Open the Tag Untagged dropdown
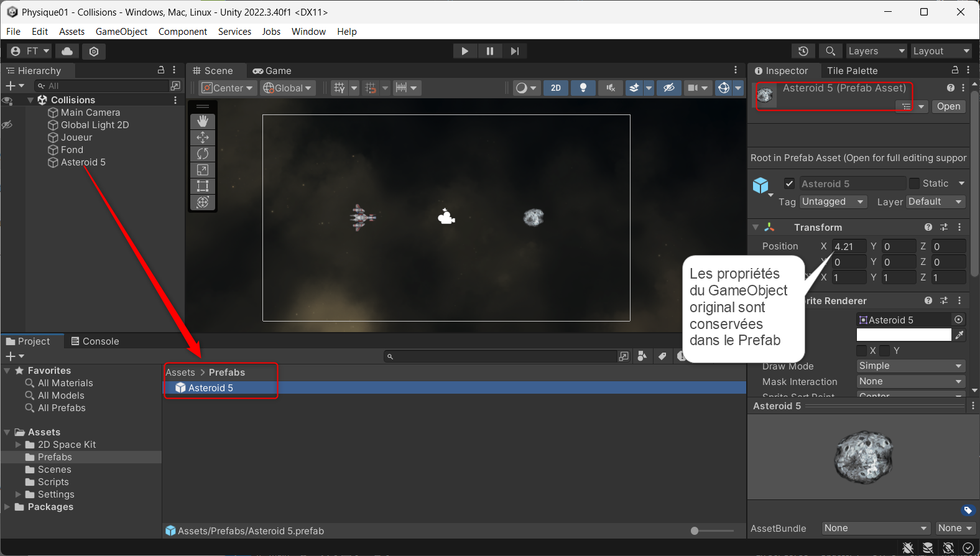This screenshot has width=980, height=556. pyautogui.click(x=833, y=202)
